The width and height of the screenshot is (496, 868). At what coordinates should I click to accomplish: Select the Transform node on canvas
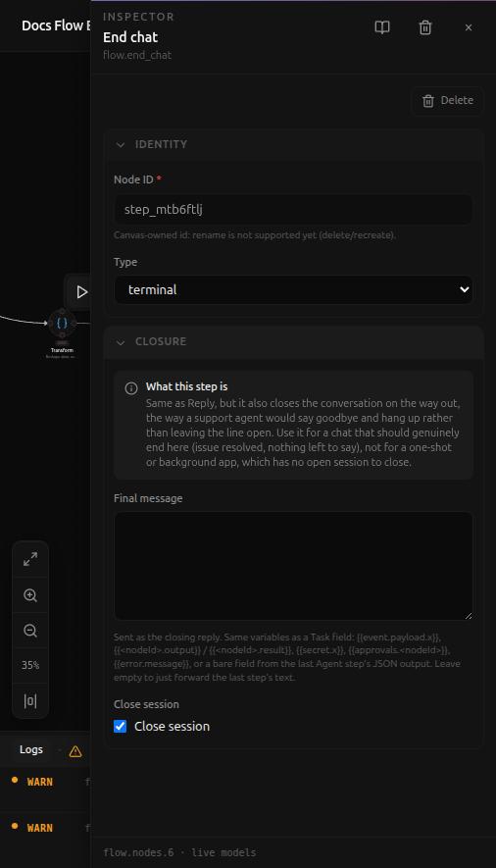coord(62,324)
